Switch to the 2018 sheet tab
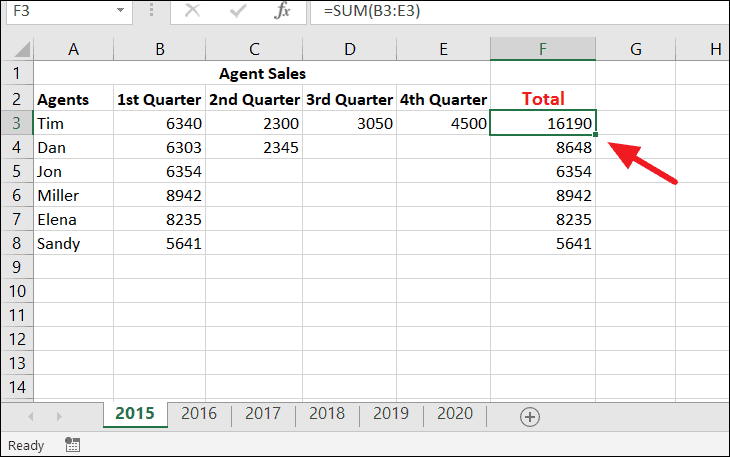 point(327,413)
